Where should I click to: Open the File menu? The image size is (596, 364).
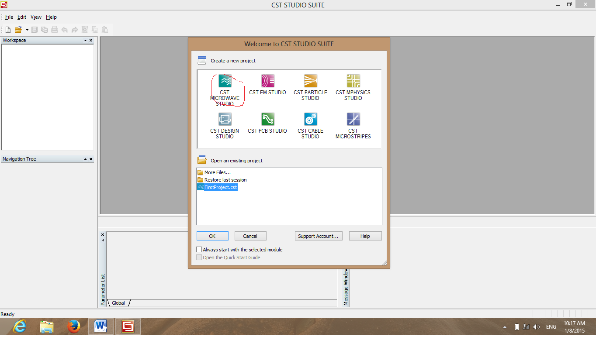pyautogui.click(x=9, y=17)
